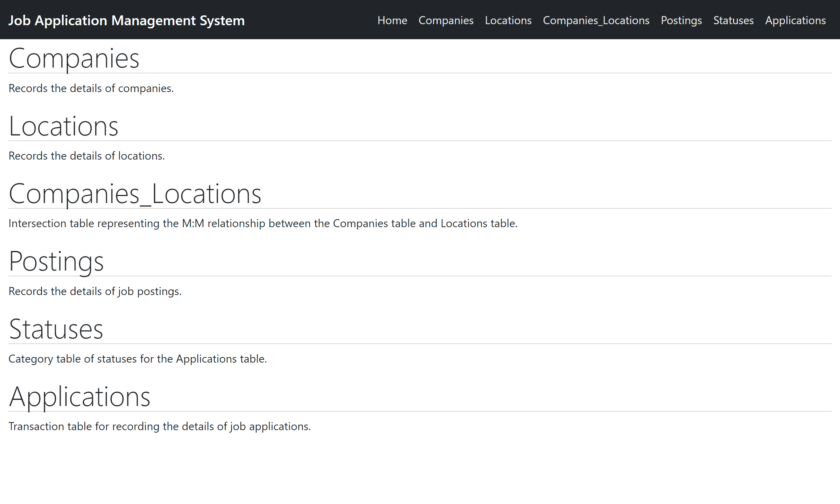Image resolution: width=840 pixels, height=504 pixels.
Task: Click the Job Application Management System brand title
Action: [x=127, y=20]
